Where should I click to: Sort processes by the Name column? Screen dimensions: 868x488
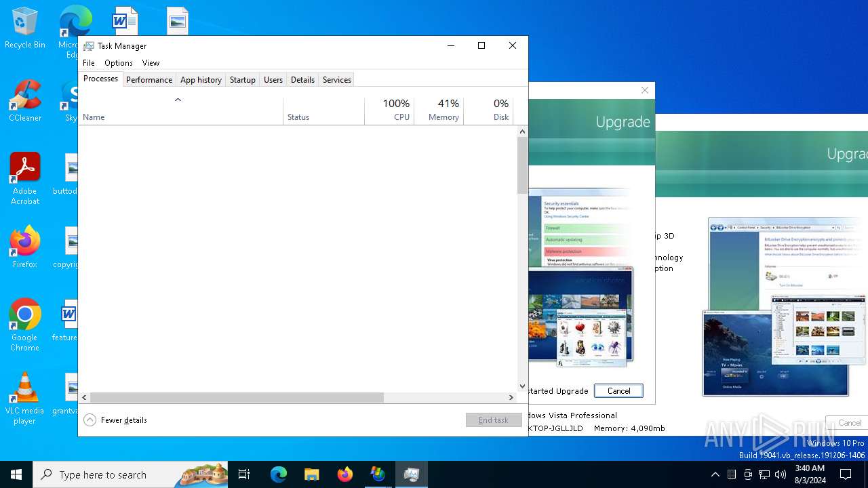[180, 111]
